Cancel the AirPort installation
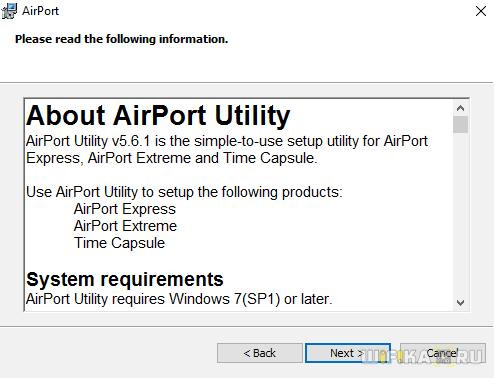This screenshot has width=494, height=378. (x=442, y=353)
